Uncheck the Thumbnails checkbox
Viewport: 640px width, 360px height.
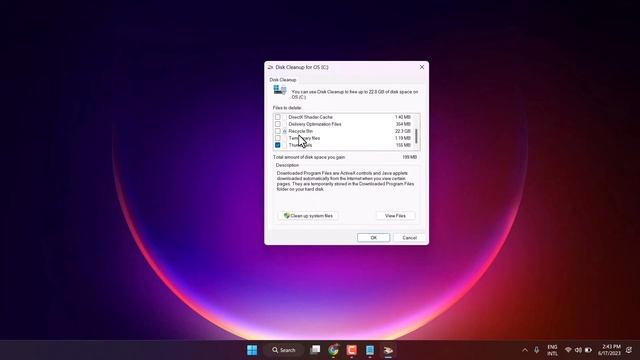tap(278, 145)
